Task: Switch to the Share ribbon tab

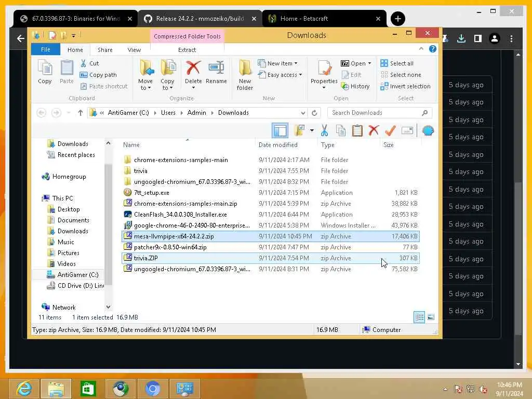Action: [105, 50]
